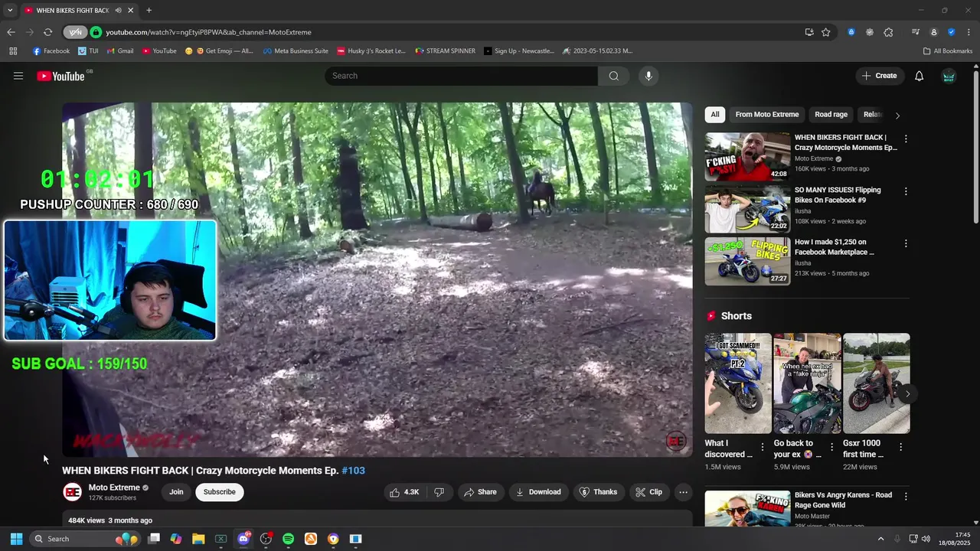Open more actions ellipsis under video
Viewport: 980px width, 551px height.
pyautogui.click(x=684, y=492)
